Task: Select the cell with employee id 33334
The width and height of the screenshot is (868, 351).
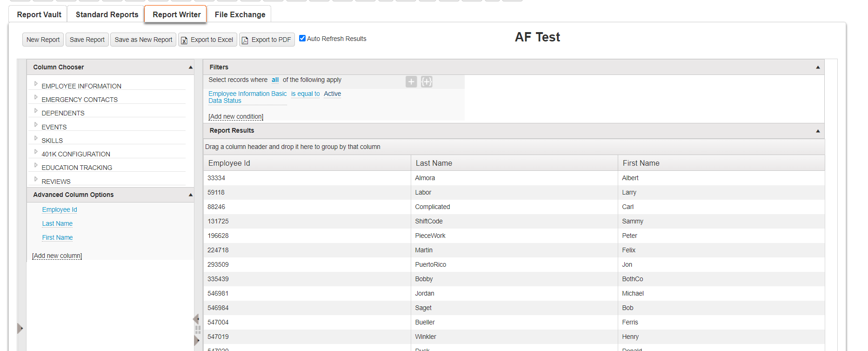Action: click(307, 178)
